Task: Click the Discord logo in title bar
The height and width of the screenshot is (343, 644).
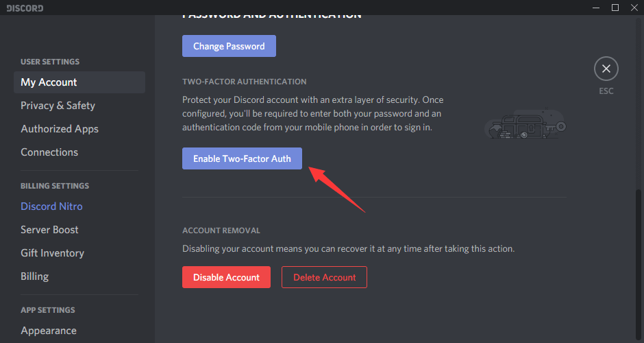Action: [24, 8]
